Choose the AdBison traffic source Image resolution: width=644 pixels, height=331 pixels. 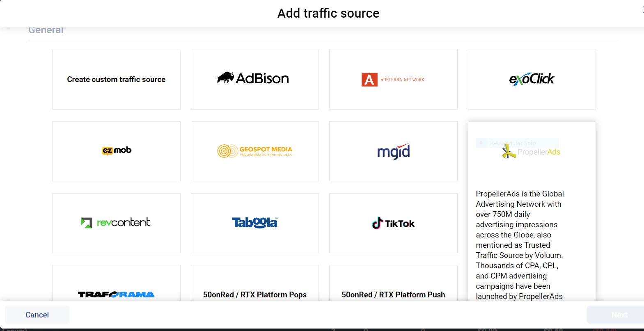(255, 80)
